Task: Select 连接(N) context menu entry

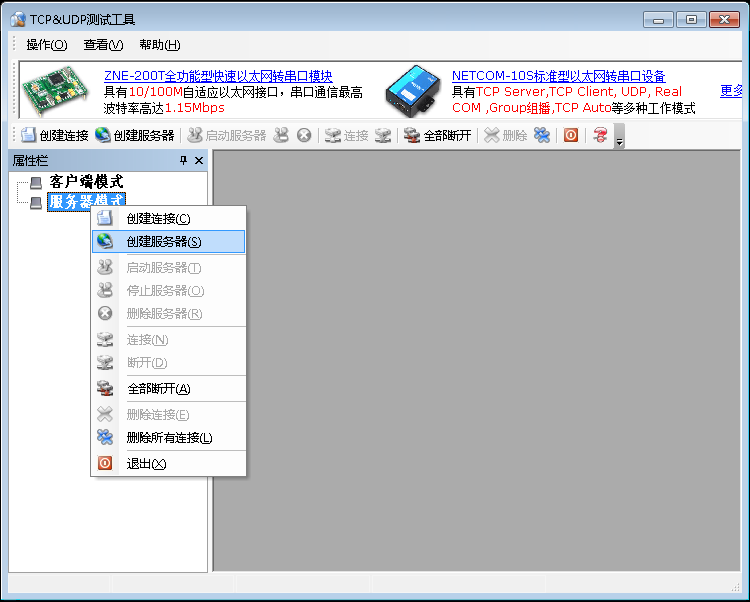Action: 168,339
